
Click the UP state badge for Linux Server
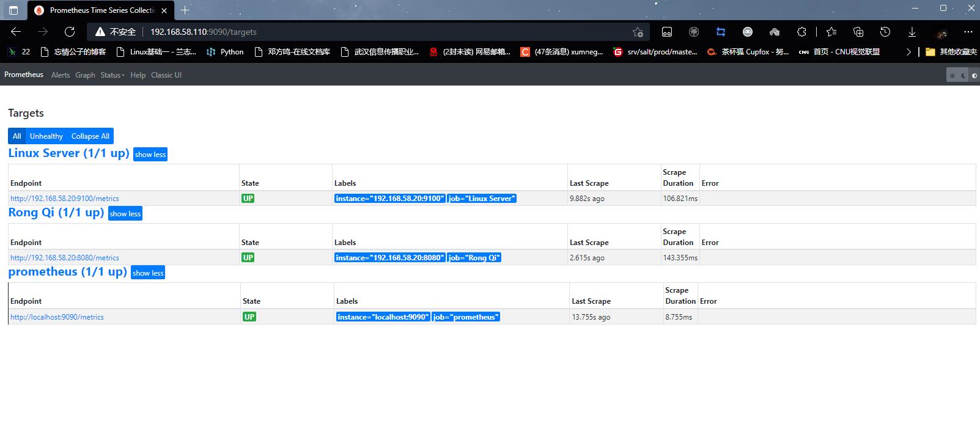tap(248, 199)
